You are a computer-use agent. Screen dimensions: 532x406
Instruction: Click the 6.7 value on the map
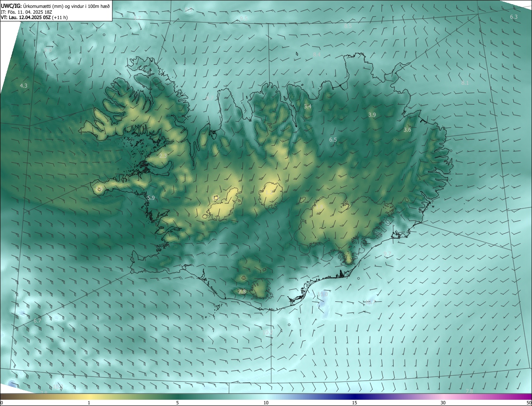click(37, 320)
